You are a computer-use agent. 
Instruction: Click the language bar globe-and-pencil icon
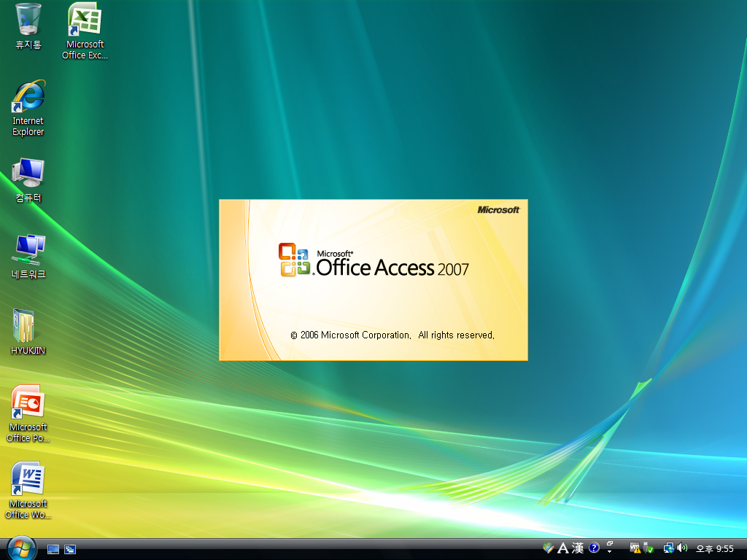[x=549, y=548]
